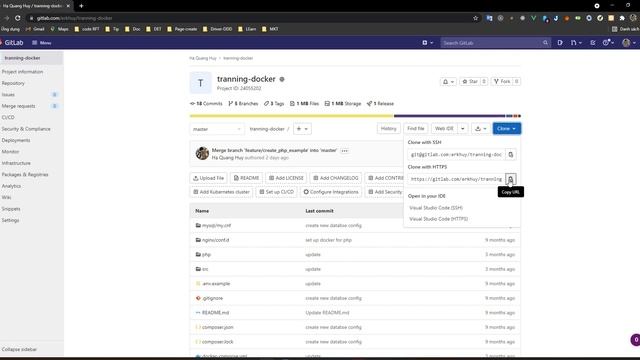Screen dimensions: 640x360
Task: Star the tranning-docker project
Action: pyautogui.click(x=469, y=82)
